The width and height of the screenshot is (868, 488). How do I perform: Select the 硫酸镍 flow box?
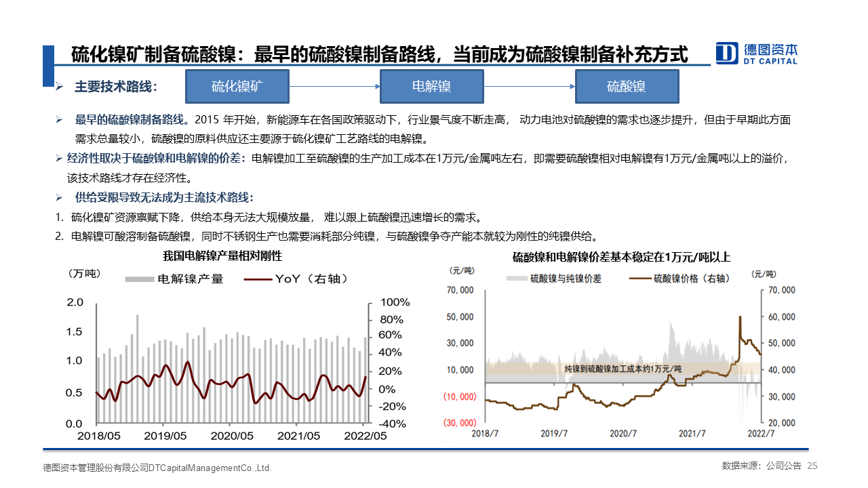click(x=627, y=86)
